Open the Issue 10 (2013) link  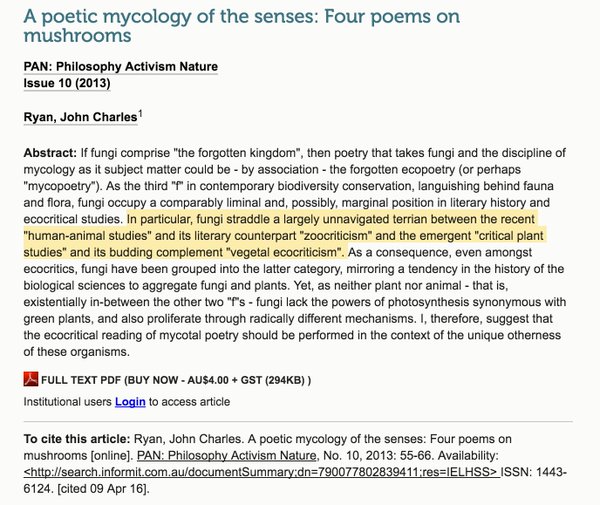(x=67, y=83)
